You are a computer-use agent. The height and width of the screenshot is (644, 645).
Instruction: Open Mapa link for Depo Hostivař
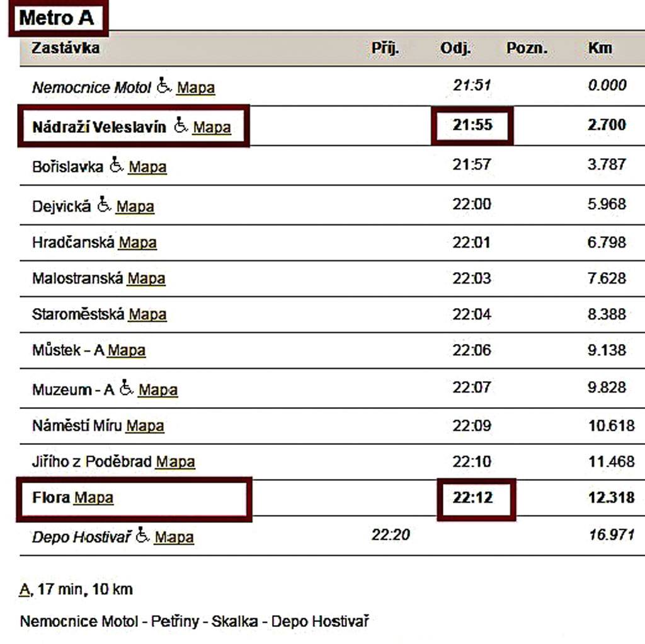[174, 538]
